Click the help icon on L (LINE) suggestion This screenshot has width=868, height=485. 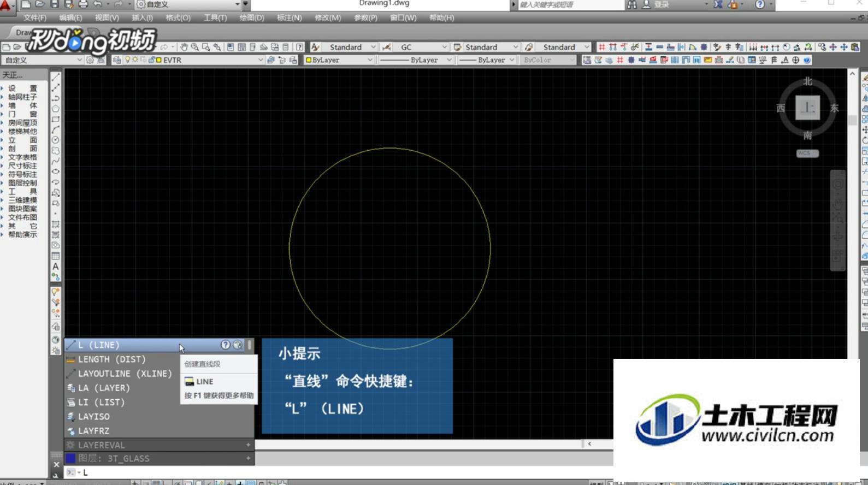225,345
